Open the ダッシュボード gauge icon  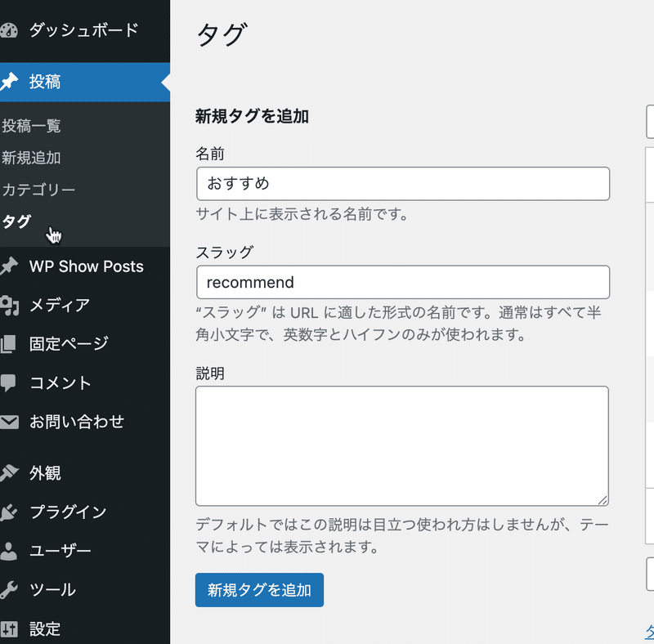(9, 31)
